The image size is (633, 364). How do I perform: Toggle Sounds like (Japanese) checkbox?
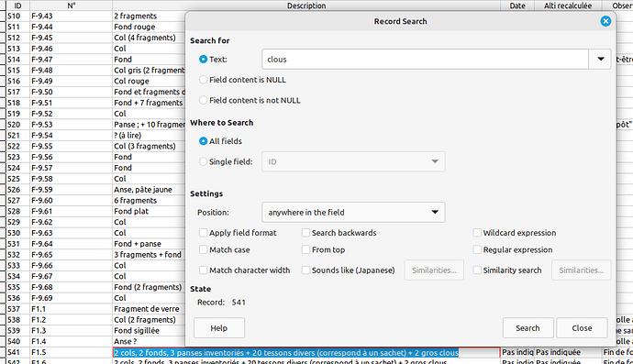(x=305, y=270)
